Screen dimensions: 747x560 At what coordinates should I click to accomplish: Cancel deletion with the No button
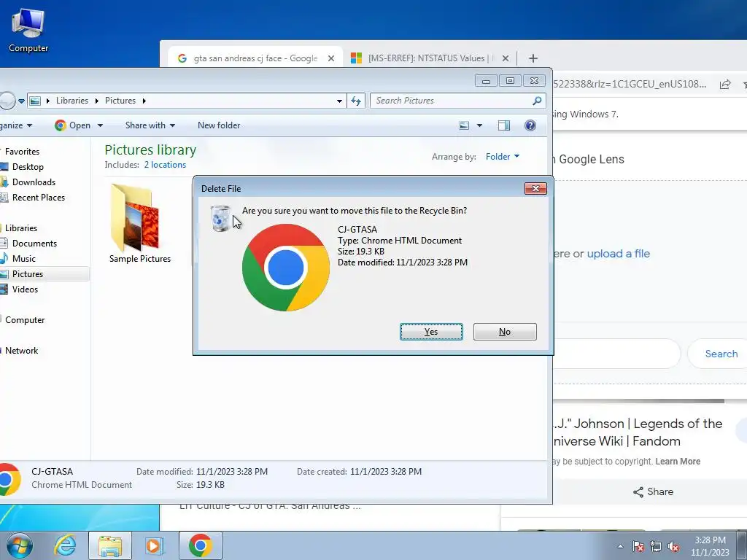[505, 332]
